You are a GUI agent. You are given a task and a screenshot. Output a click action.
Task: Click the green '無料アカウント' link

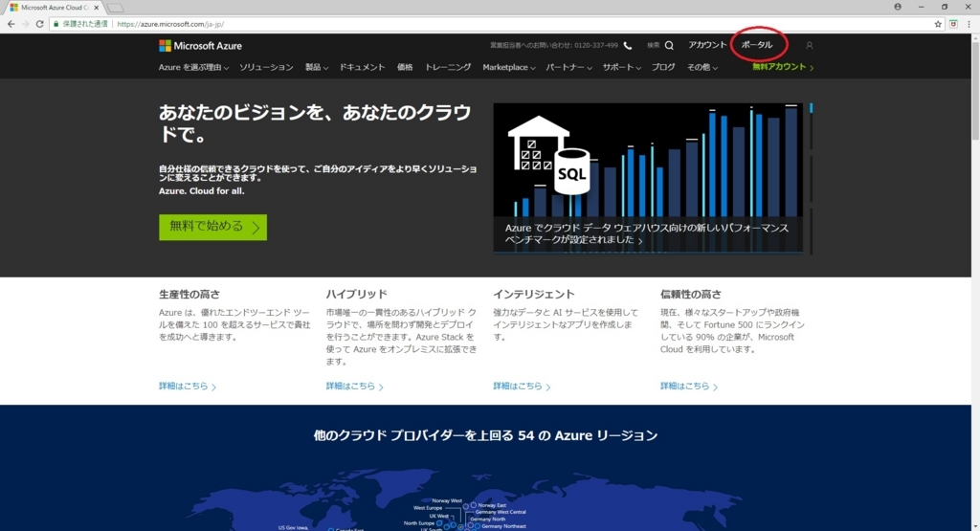(x=783, y=67)
